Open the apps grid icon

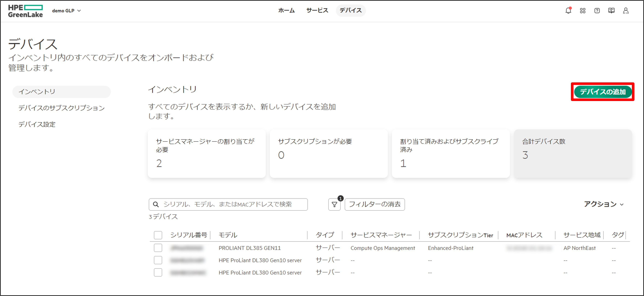coord(583,11)
